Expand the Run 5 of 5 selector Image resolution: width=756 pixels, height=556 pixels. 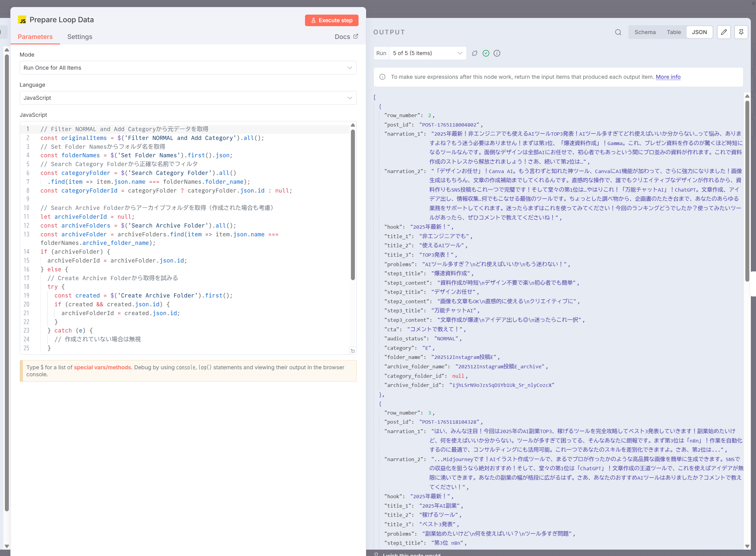coord(427,53)
